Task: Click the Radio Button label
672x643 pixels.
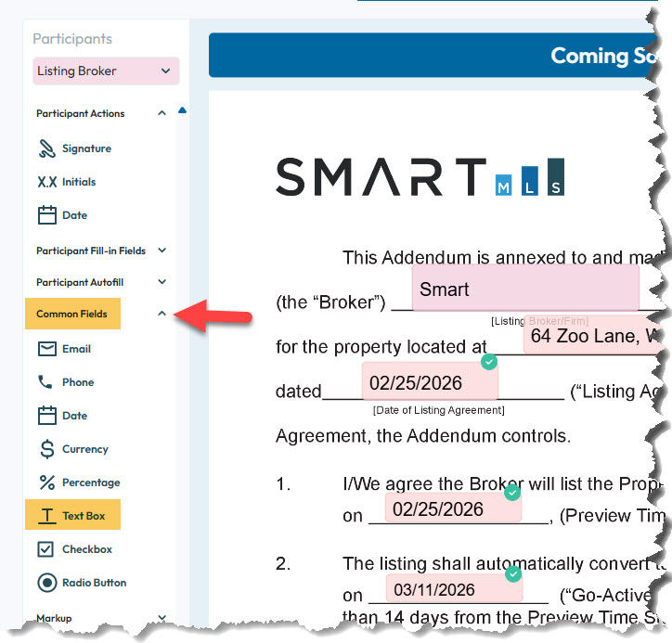Action: [95, 583]
